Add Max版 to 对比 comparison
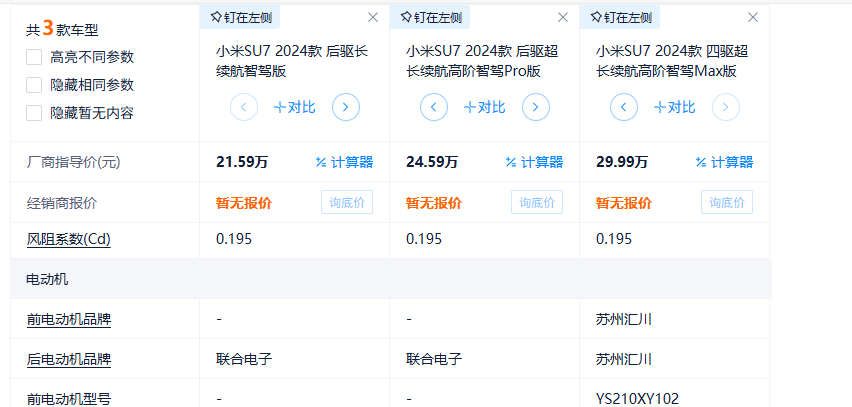The height and width of the screenshot is (407, 852). (x=674, y=107)
